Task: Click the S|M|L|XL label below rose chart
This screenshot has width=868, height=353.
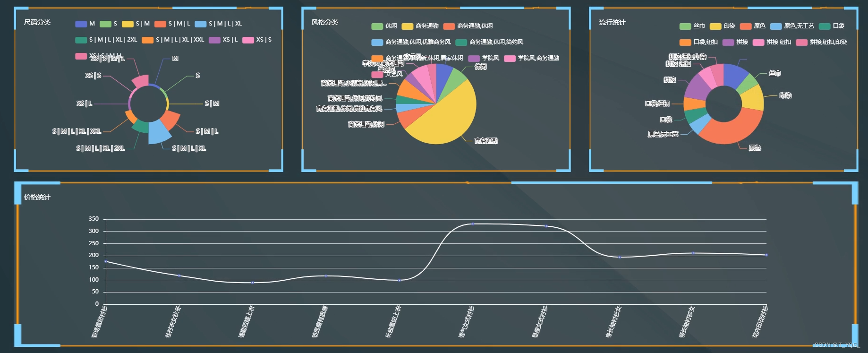Action: [189, 148]
